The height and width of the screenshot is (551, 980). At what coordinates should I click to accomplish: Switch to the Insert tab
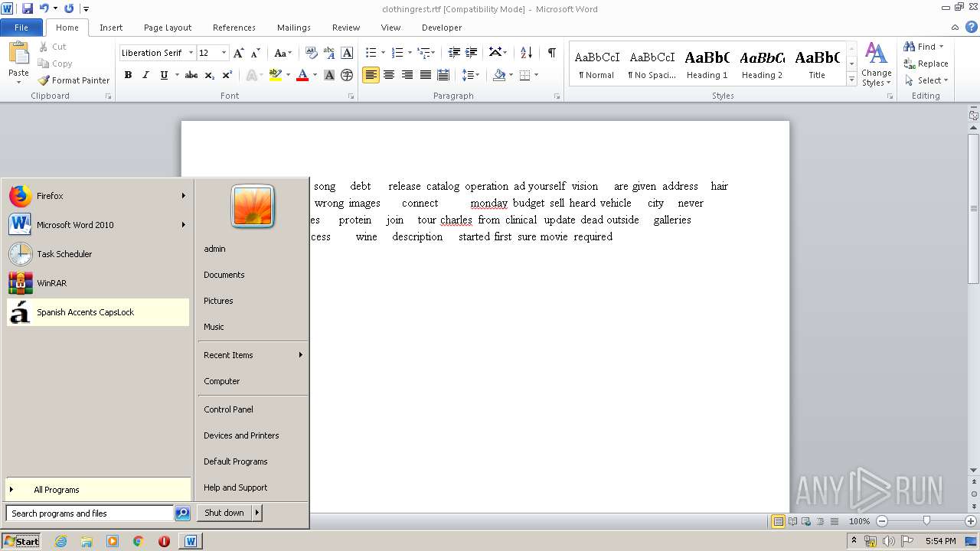(x=111, y=28)
